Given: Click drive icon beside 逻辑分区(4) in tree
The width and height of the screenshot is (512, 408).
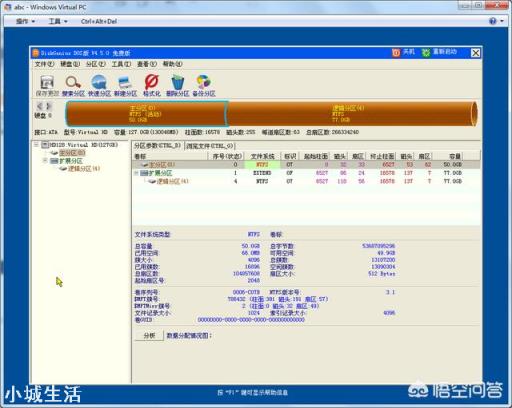Looking at the screenshot, I should tap(63, 169).
